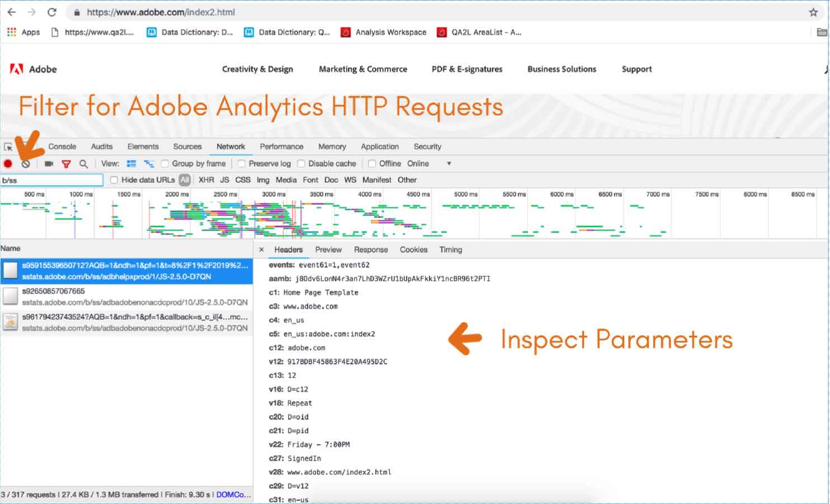Toggle the red filter funnel icon
This screenshot has height=504, width=830.
[66, 164]
